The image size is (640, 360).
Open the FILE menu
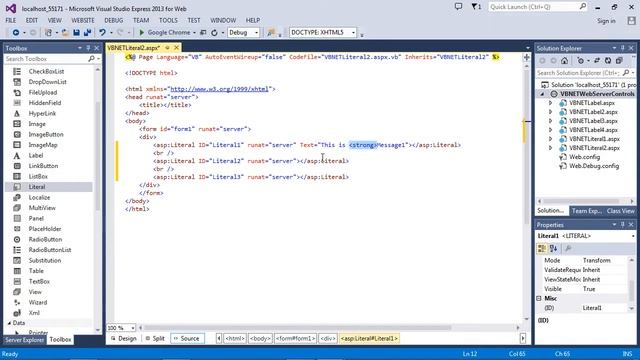[11, 20]
